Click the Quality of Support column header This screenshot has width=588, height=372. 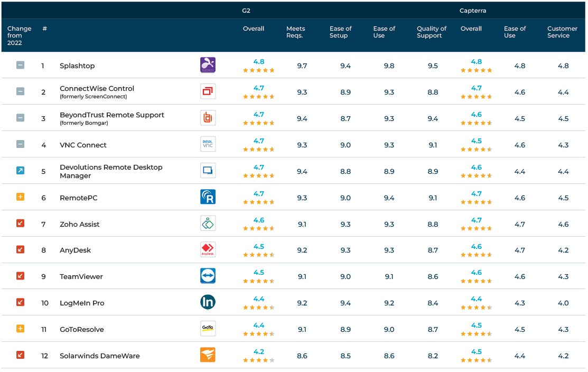tap(432, 32)
